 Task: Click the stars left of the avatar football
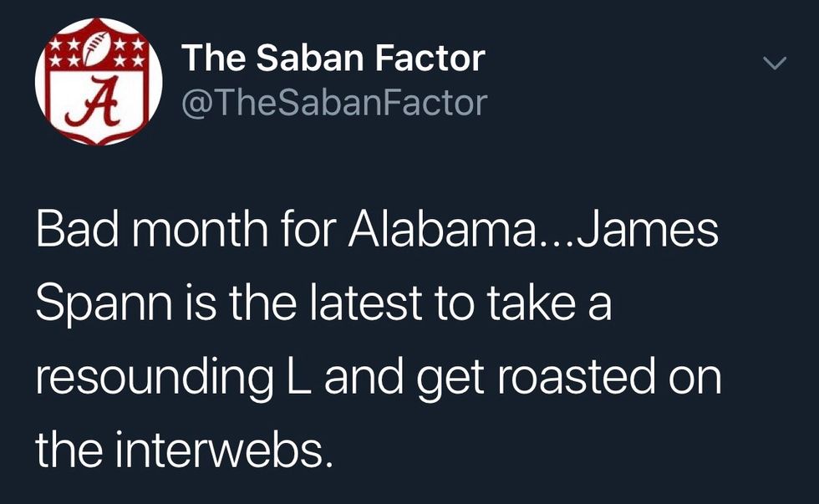(x=65, y=53)
